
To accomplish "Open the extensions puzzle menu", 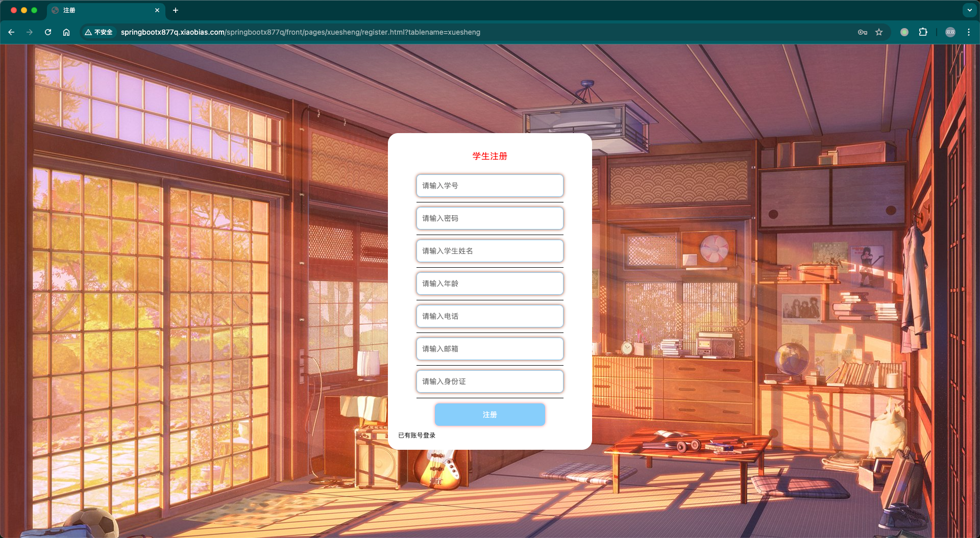I will click(x=923, y=32).
